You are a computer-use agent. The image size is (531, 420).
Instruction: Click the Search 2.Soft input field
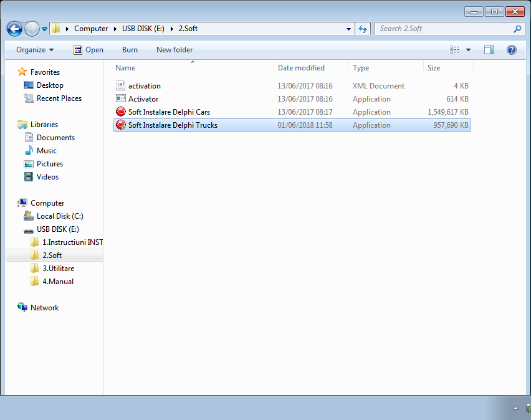pos(444,29)
